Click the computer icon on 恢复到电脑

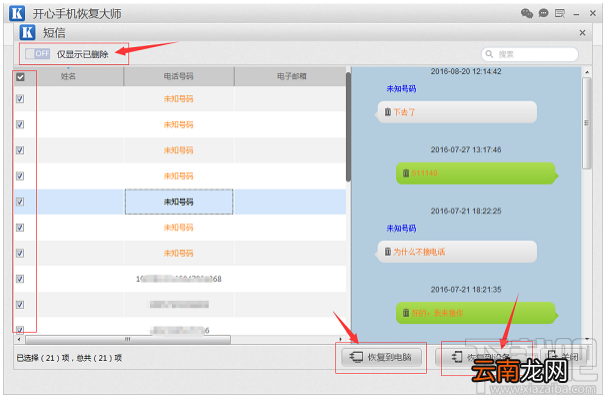[x=356, y=357]
